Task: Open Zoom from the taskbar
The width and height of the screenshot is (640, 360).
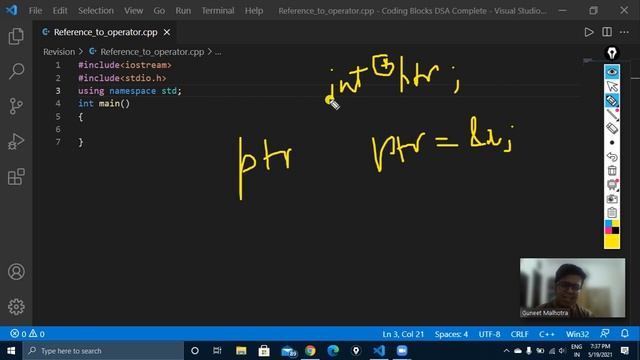Action: coord(402,351)
